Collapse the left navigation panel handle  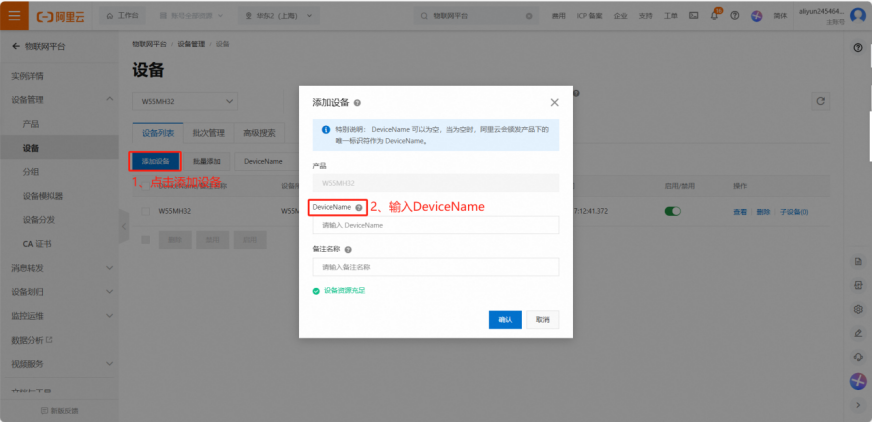click(x=124, y=226)
